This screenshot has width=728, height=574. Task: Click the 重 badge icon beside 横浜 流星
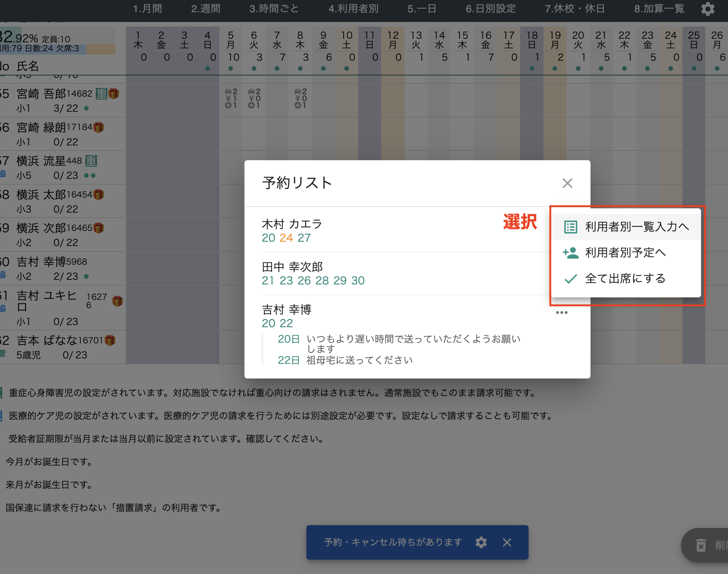pyautogui.click(x=91, y=161)
